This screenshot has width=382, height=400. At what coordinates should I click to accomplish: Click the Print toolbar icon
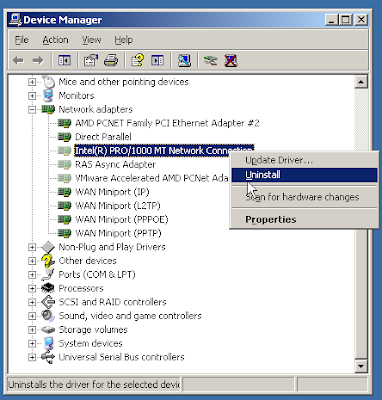(111, 60)
